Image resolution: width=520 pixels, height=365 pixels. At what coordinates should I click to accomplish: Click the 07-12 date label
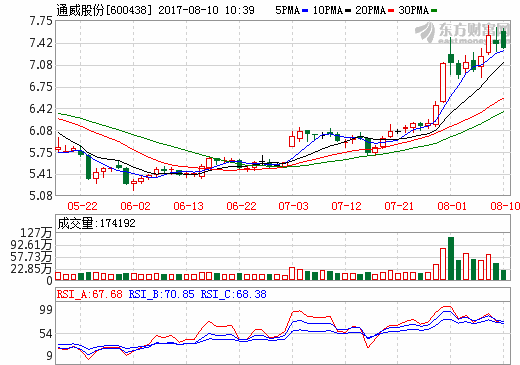(346, 206)
